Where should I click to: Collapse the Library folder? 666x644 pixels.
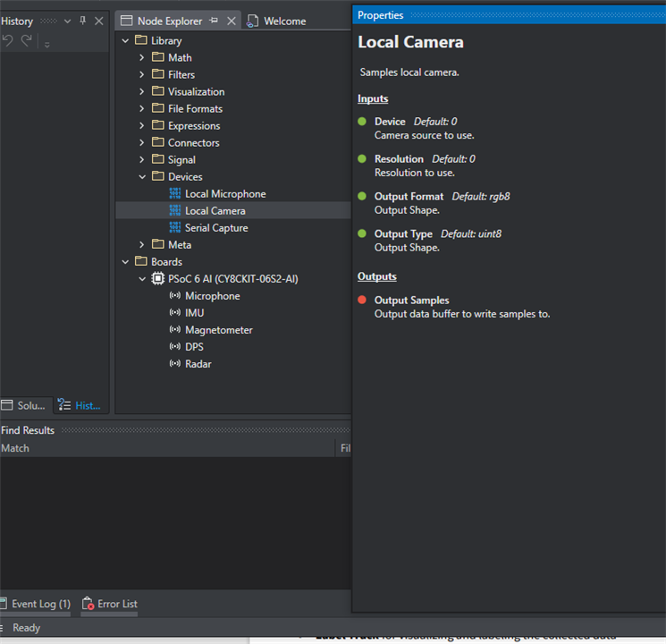point(125,41)
